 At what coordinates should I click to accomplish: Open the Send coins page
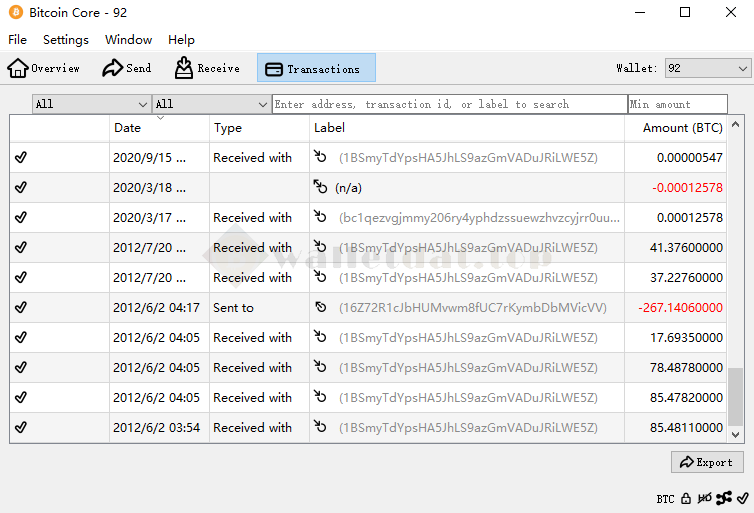coord(127,68)
